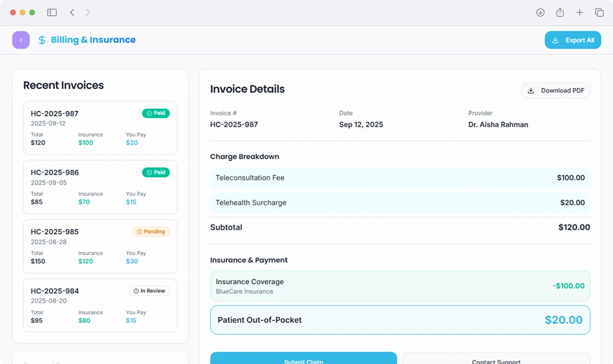Go back with the browser back chevron

click(x=72, y=12)
